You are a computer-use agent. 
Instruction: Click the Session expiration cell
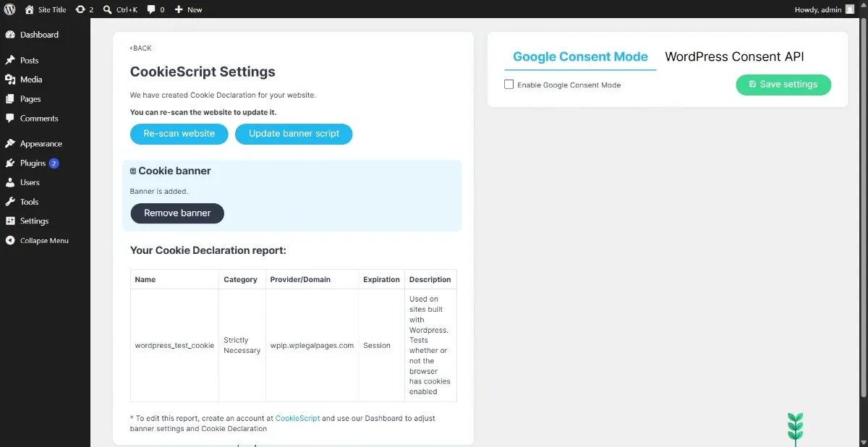point(381,346)
